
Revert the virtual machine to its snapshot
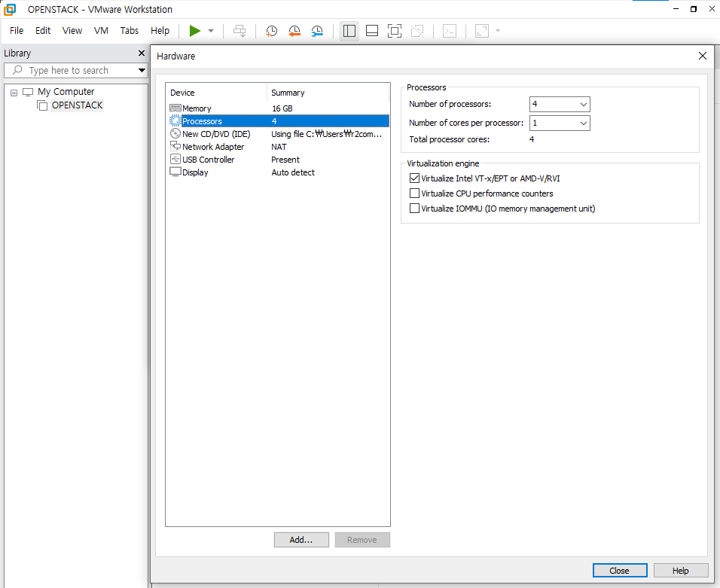pyautogui.click(x=294, y=31)
